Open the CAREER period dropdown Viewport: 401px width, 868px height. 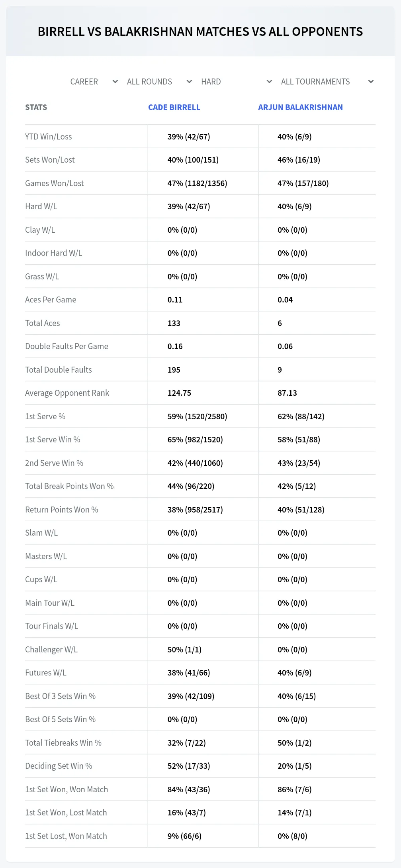tap(94, 82)
